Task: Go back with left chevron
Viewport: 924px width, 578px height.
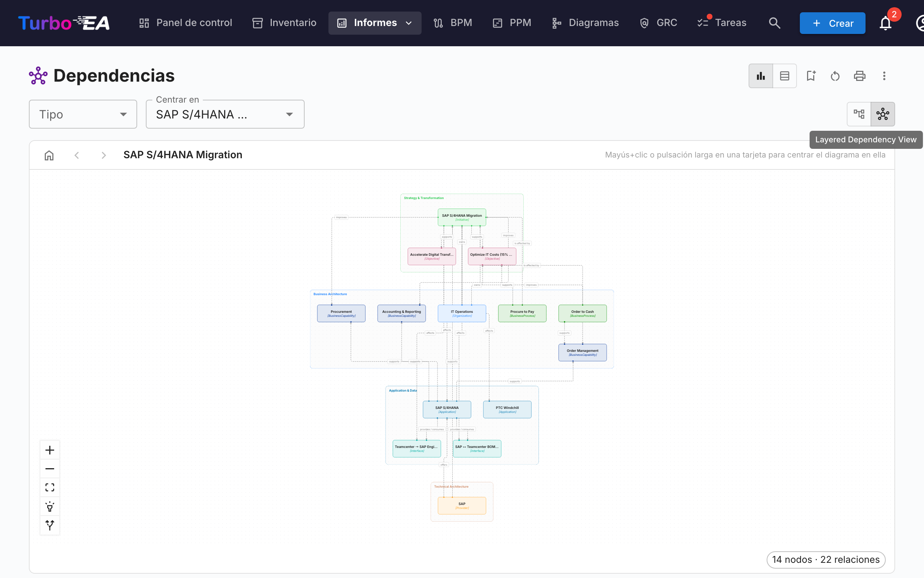Action: coord(77,155)
